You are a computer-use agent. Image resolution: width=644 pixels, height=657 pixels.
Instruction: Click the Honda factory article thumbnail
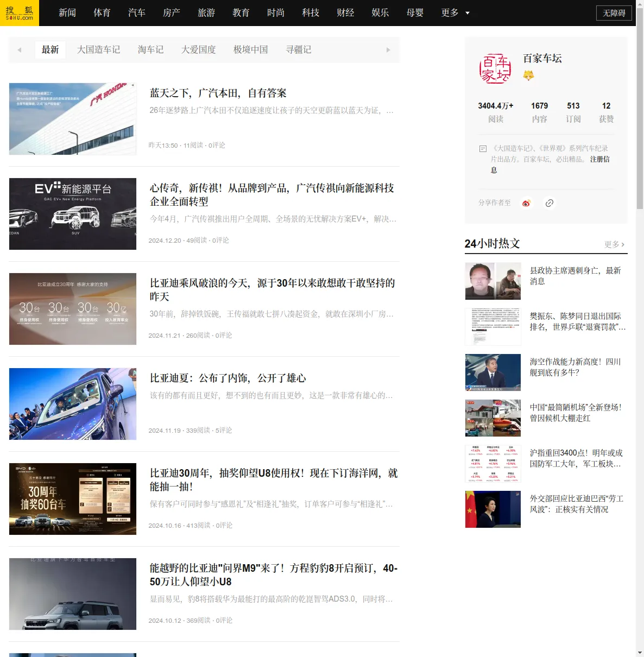coord(73,119)
